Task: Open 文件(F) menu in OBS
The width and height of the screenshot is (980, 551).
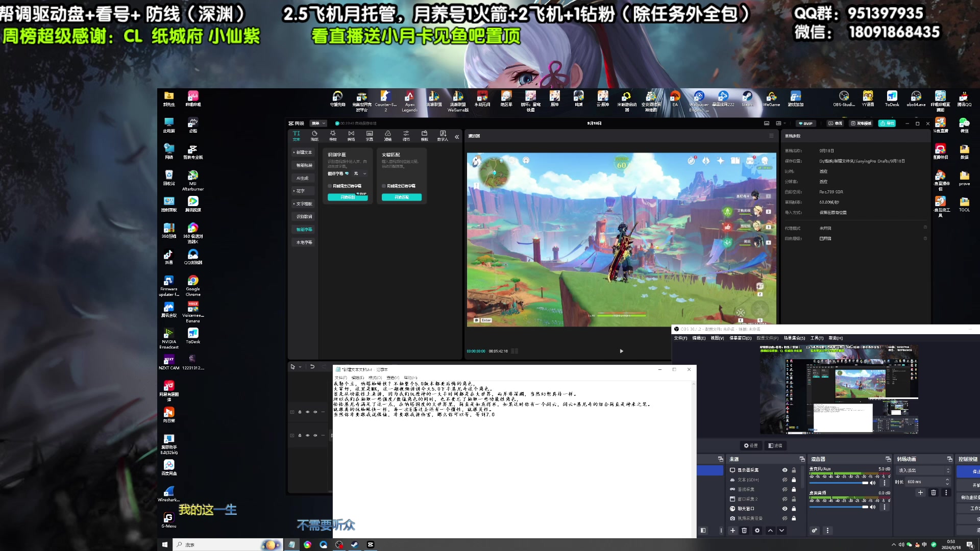Action: [680, 338]
